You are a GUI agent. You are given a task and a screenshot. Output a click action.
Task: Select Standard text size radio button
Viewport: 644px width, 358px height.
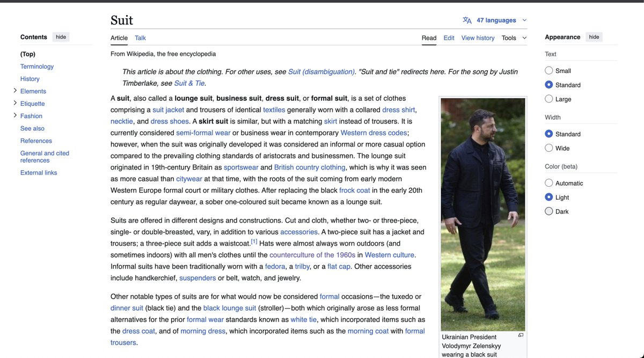coord(548,85)
